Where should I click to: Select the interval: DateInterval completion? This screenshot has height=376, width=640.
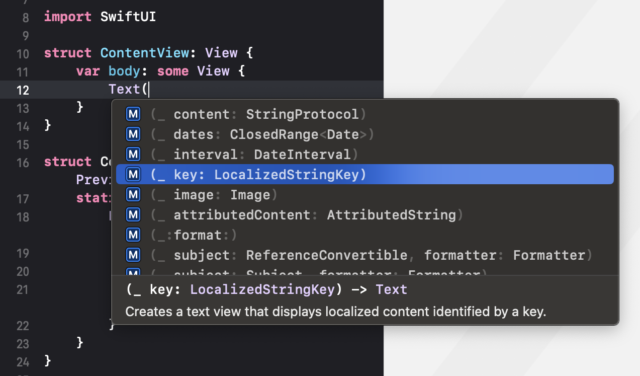(365, 154)
